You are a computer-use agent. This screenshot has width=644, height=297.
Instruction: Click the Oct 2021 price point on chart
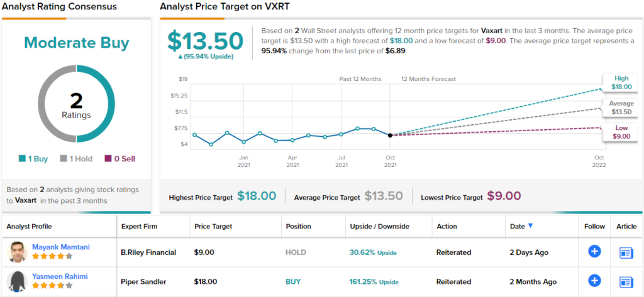(x=390, y=135)
